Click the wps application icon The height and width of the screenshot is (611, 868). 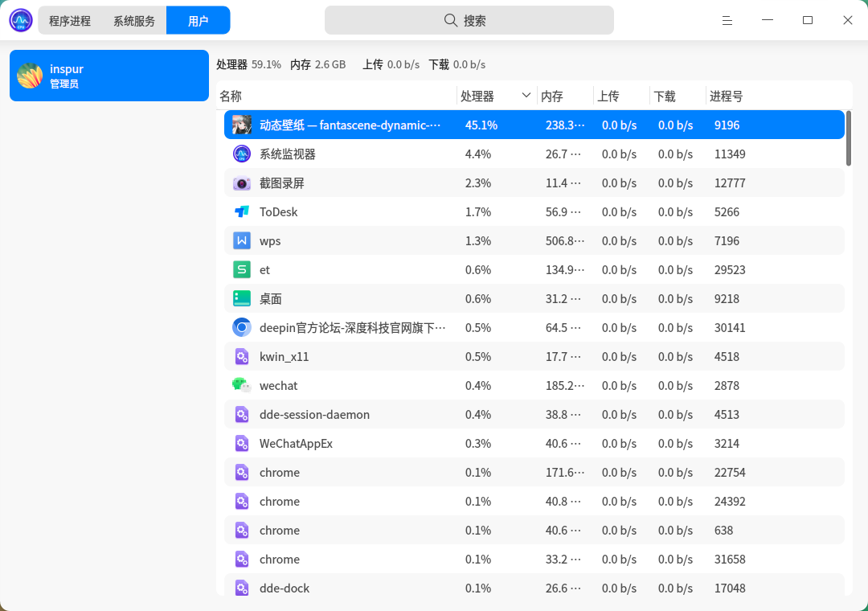pos(242,240)
